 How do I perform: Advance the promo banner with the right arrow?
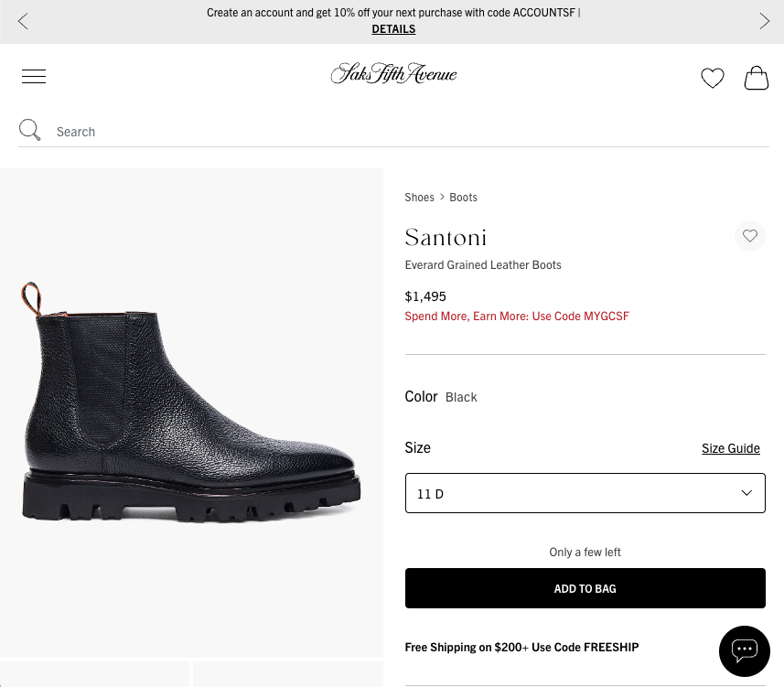tap(765, 21)
